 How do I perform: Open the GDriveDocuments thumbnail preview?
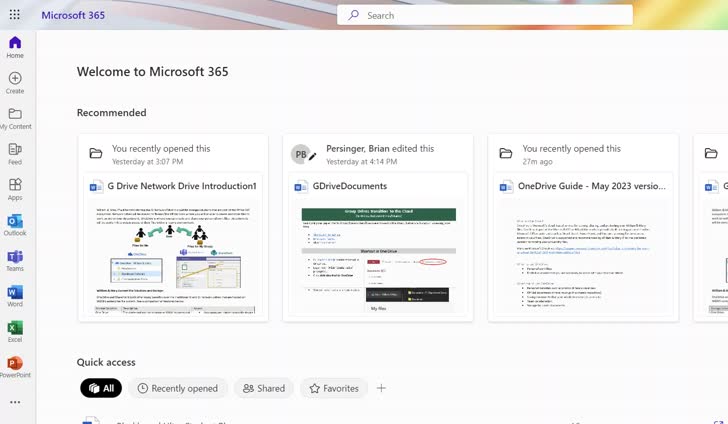pyautogui.click(x=379, y=257)
